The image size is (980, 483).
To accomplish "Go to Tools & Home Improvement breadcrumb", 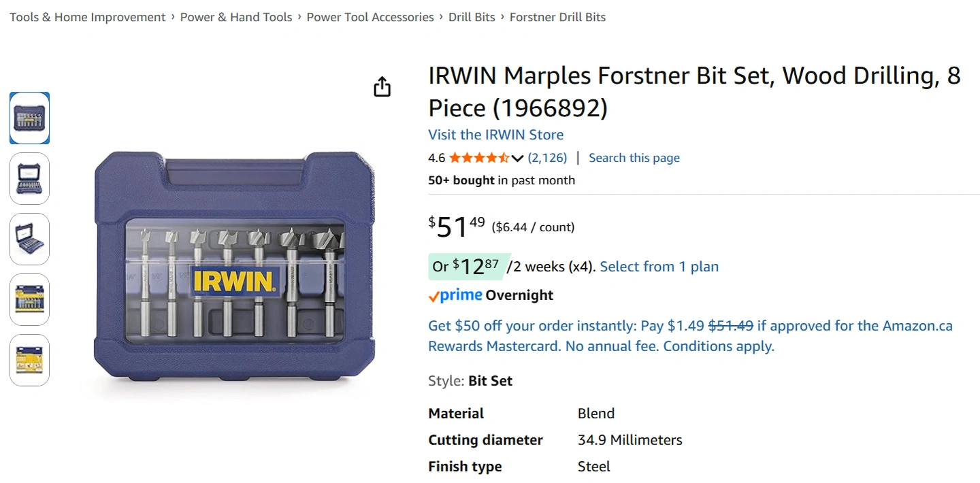I will point(88,17).
